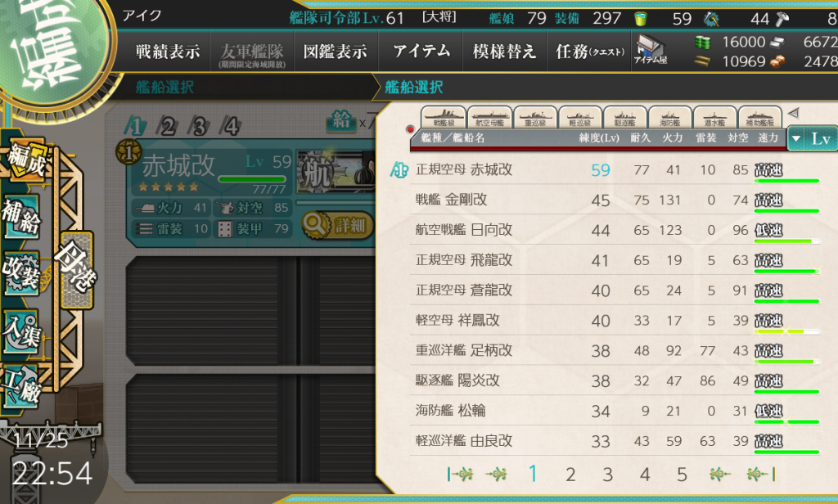The image size is (838, 504).
Task: Click the 給 supply item icon
Action: click(341, 121)
